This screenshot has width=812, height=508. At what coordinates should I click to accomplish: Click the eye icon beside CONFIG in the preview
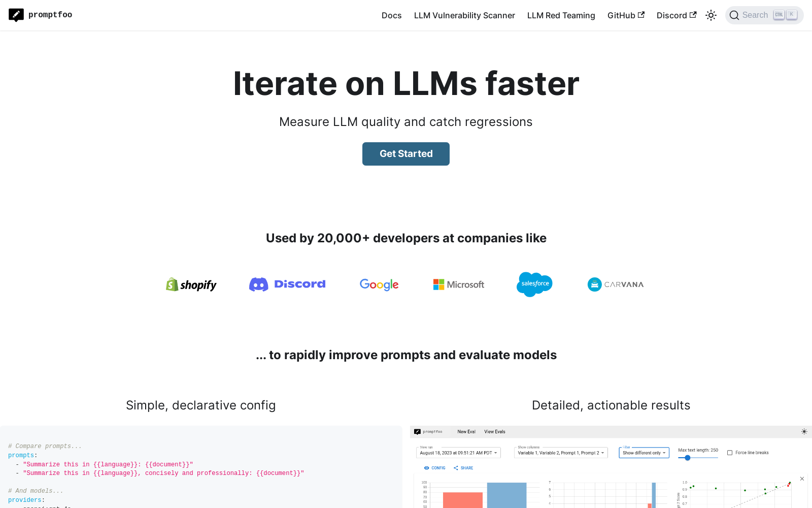[x=427, y=468]
